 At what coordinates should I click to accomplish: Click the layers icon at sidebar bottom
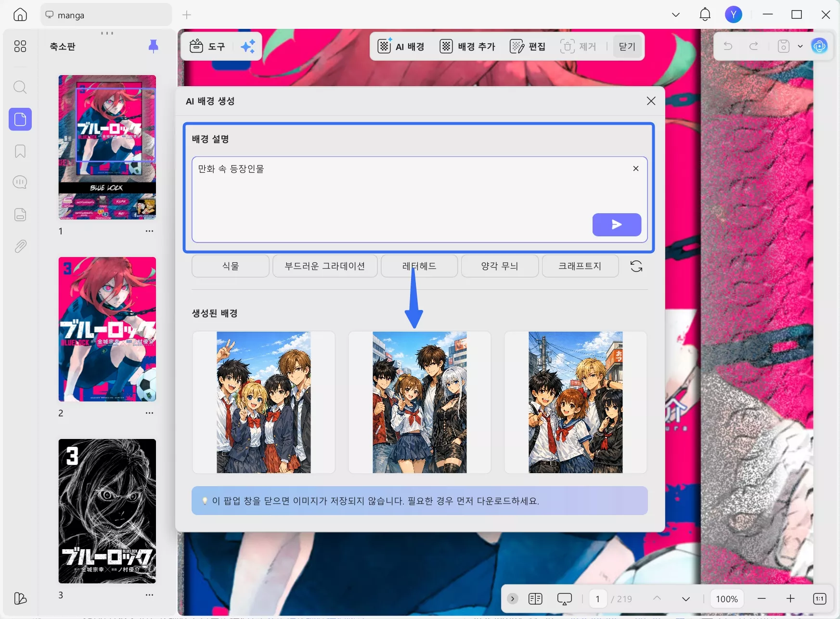tap(20, 598)
